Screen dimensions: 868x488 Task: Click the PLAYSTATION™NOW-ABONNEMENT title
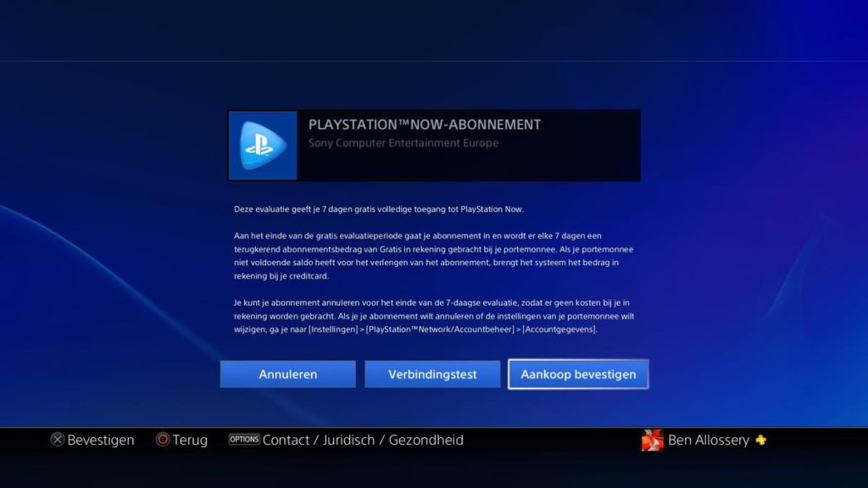pos(425,125)
